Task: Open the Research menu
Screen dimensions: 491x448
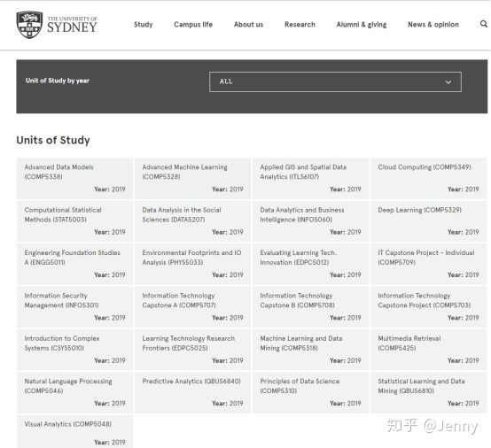Action: [300, 25]
